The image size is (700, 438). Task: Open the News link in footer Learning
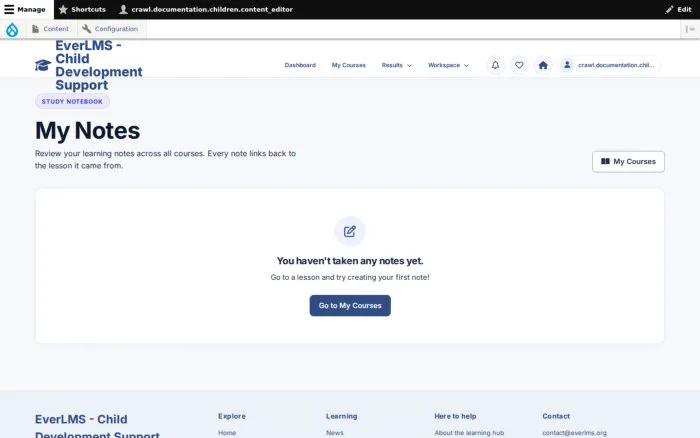(x=334, y=433)
